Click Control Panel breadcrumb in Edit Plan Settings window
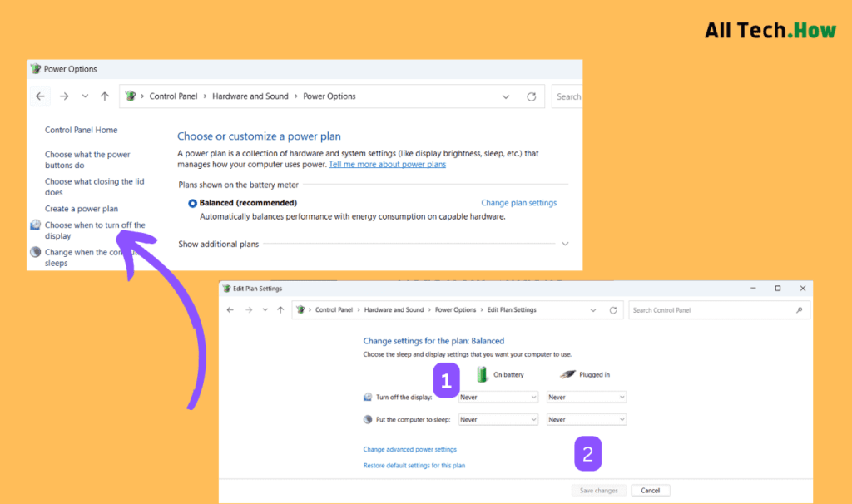The width and height of the screenshot is (852, 504). (x=334, y=309)
